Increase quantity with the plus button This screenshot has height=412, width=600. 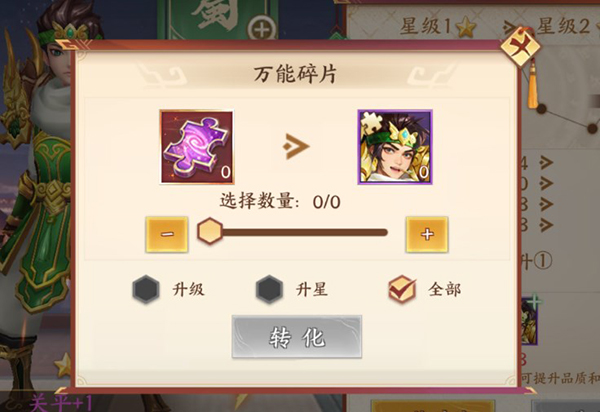point(427,234)
